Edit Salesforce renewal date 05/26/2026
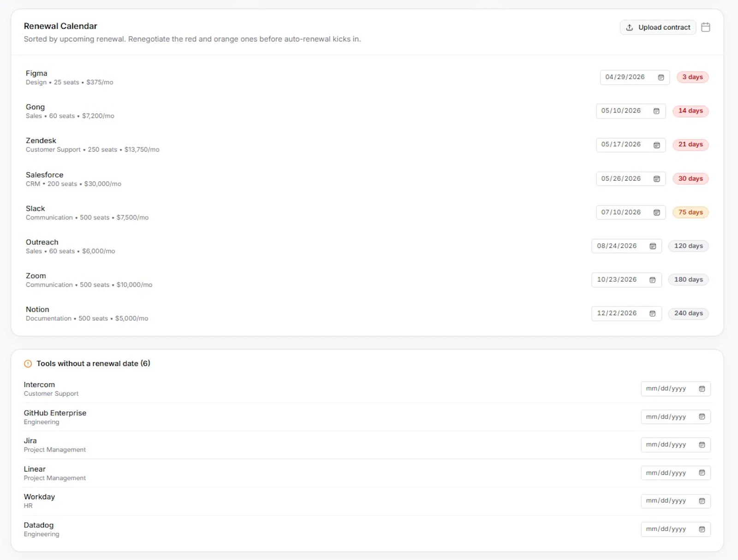 tap(631, 179)
